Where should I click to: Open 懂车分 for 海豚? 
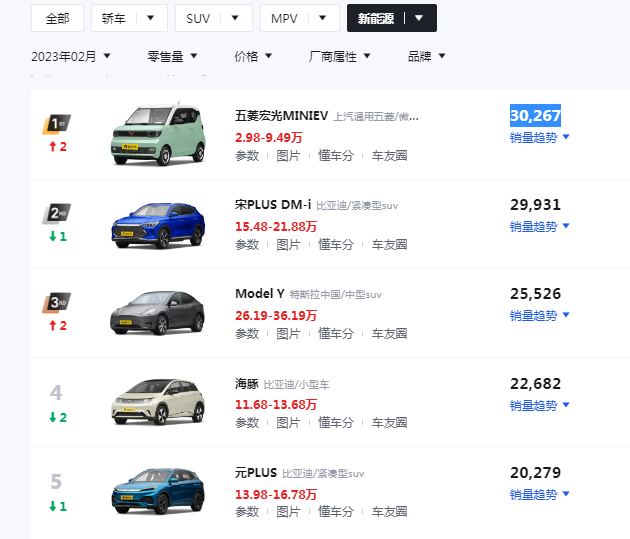tap(336, 423)
